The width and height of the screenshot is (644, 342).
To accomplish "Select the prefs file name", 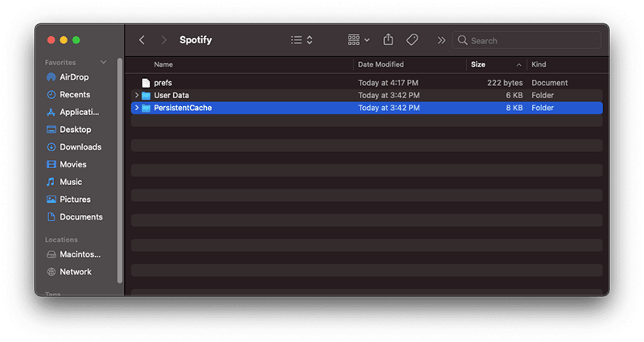I will pos(163,83).
